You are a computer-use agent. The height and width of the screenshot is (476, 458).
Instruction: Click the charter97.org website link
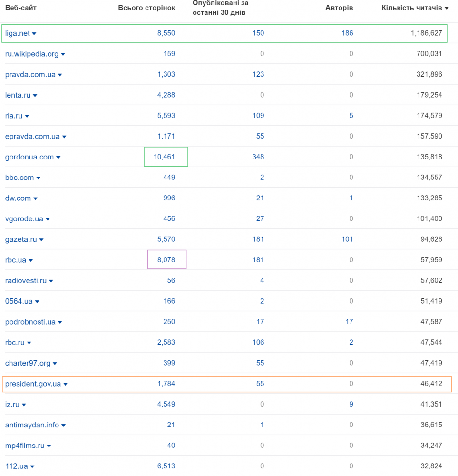(x=28, y=363)
